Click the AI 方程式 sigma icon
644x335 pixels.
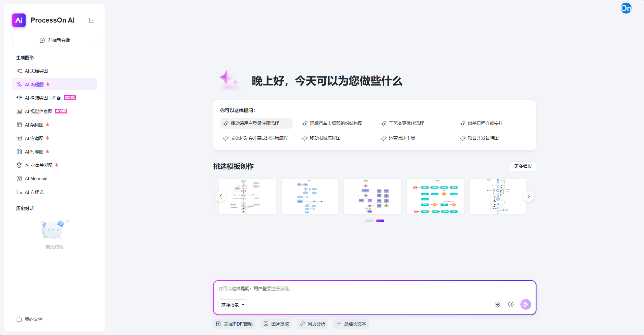pos(19,192)
